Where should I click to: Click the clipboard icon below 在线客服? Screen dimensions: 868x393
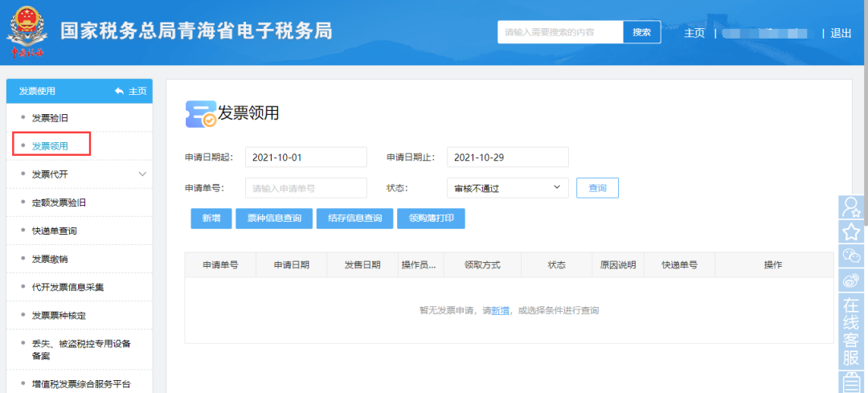point(851,382)
